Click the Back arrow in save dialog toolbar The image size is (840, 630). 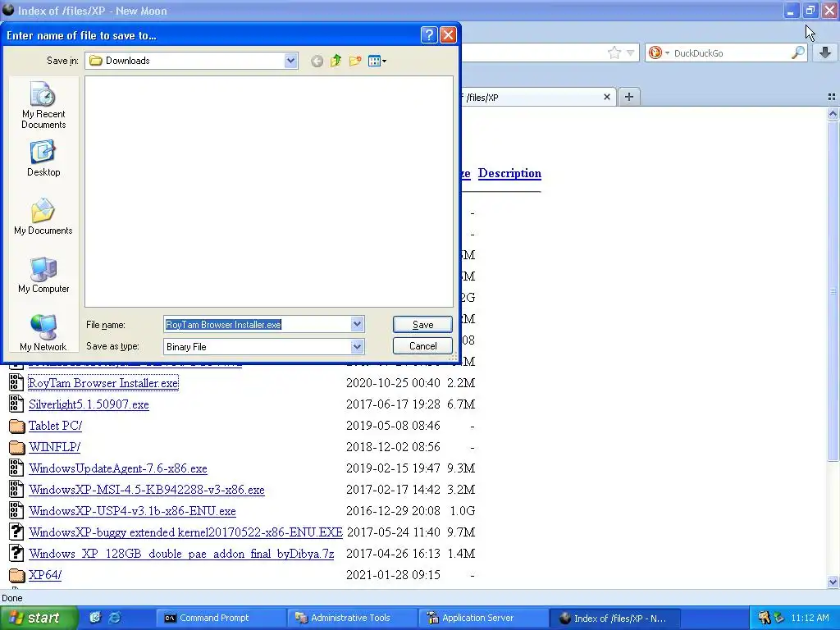click(x=317, y=61)
